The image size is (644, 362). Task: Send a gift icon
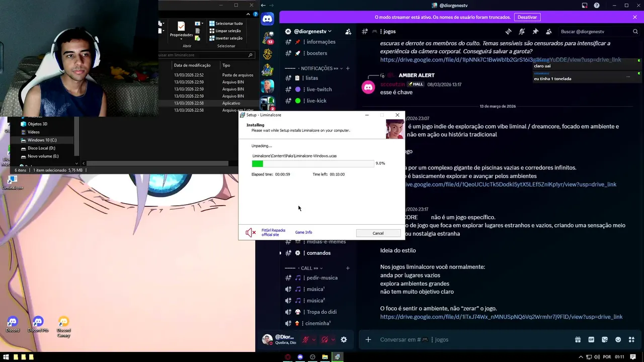pos(578,340)
